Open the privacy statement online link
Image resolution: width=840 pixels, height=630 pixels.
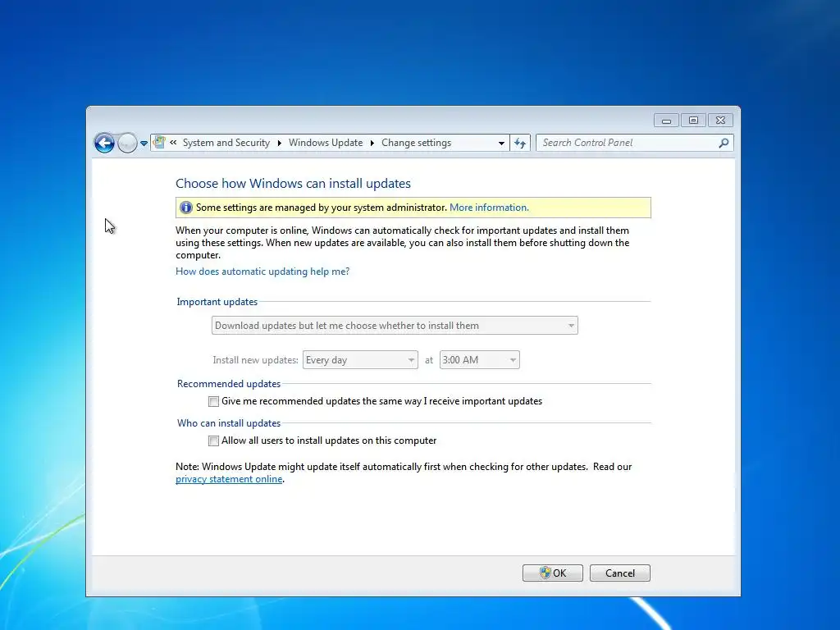coord(229,479)
